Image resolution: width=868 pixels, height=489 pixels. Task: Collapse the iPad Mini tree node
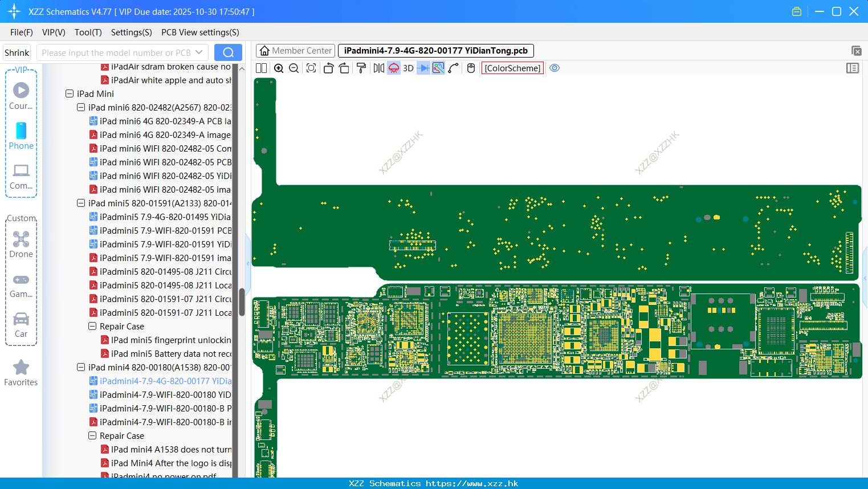click(x=70, y=93)
